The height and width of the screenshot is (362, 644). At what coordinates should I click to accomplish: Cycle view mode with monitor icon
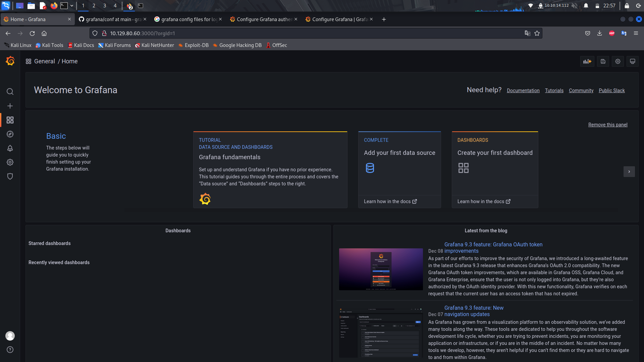click(x=632, y=61)
